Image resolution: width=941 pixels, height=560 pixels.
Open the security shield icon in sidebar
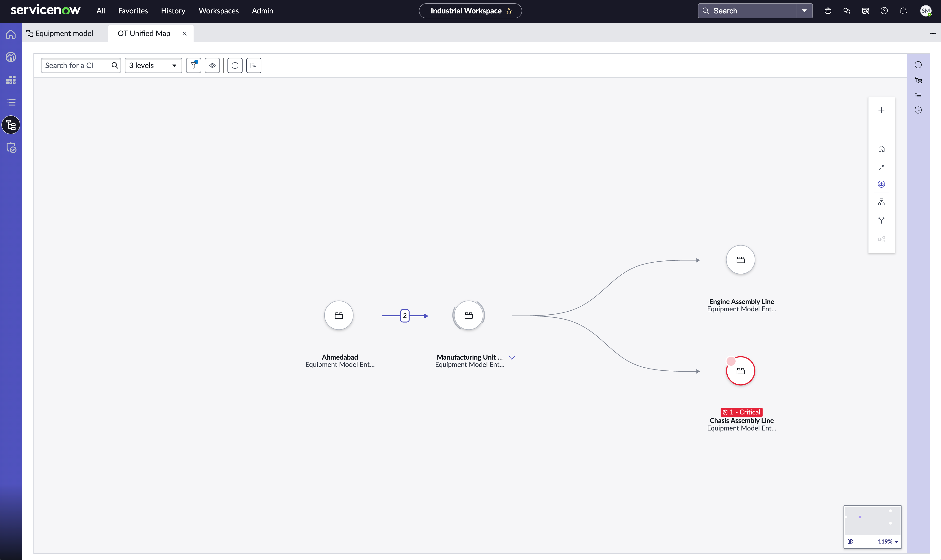tap(11, 148)
